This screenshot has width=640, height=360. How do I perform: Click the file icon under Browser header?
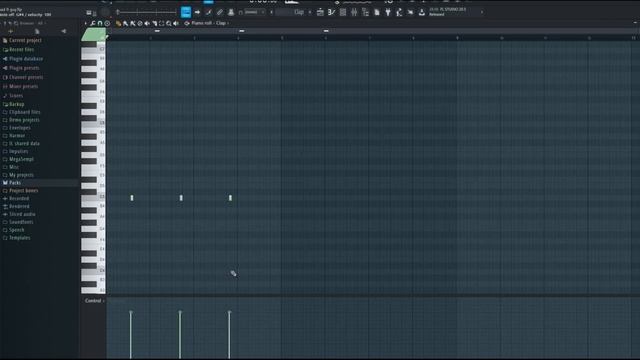coord(37,31)
